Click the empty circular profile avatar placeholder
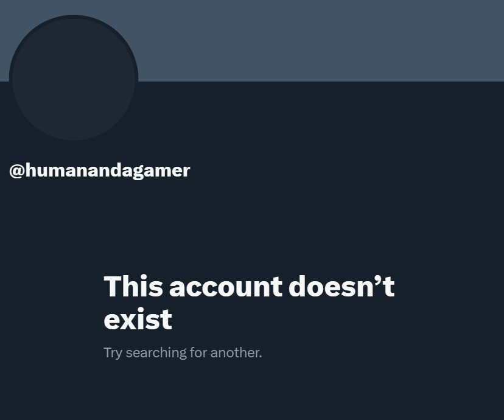504x420 pixels. tap(74, 79)
